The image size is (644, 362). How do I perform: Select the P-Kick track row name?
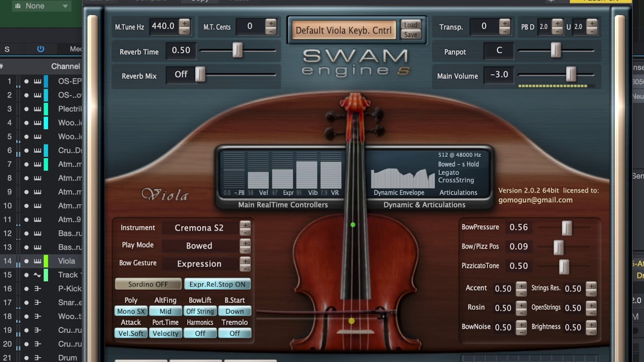(69, 289)
